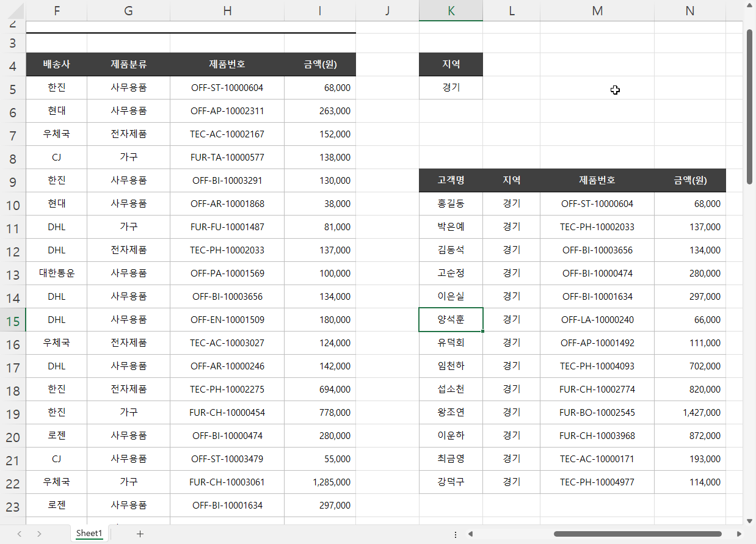Viewport: 756px width, 544px height.
Task: Select cell FUR-CH-10003061
Action: (x=227, y=482)
